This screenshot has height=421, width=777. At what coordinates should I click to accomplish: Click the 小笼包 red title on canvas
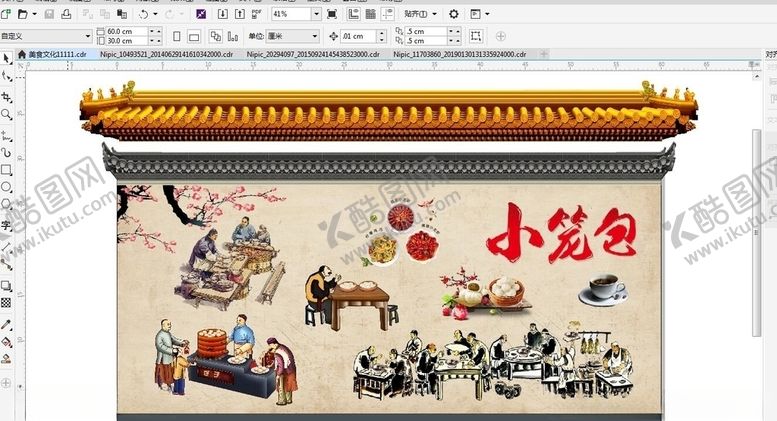click(x=561, y=233)
